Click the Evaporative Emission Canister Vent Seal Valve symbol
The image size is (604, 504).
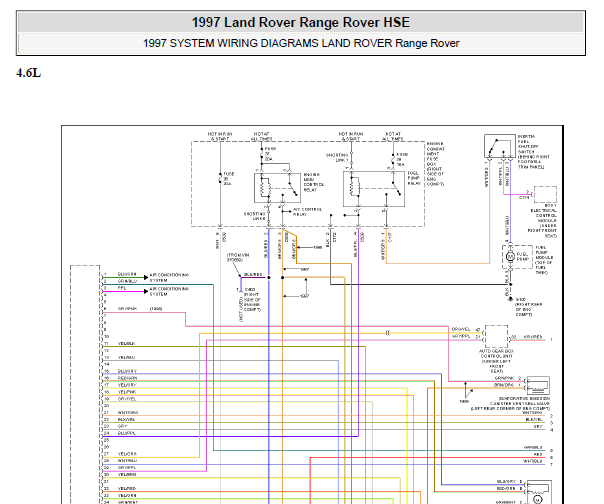[538, 385]
